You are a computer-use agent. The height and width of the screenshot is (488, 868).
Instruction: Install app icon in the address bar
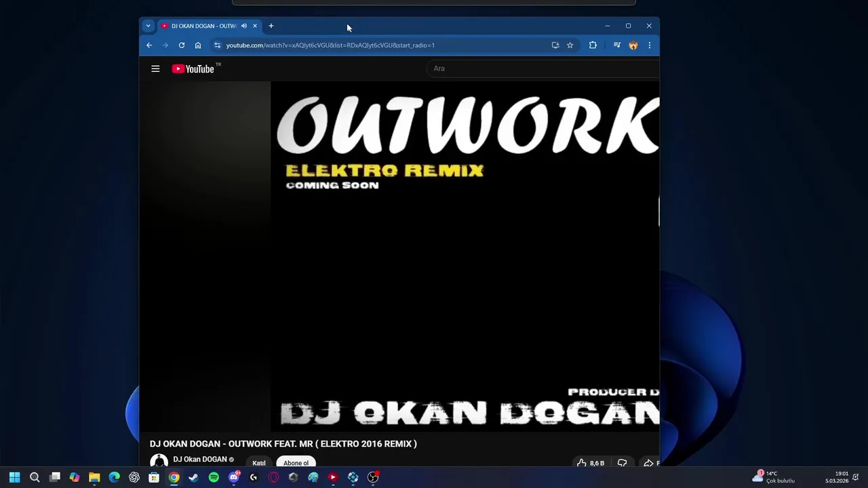[555, 45]
